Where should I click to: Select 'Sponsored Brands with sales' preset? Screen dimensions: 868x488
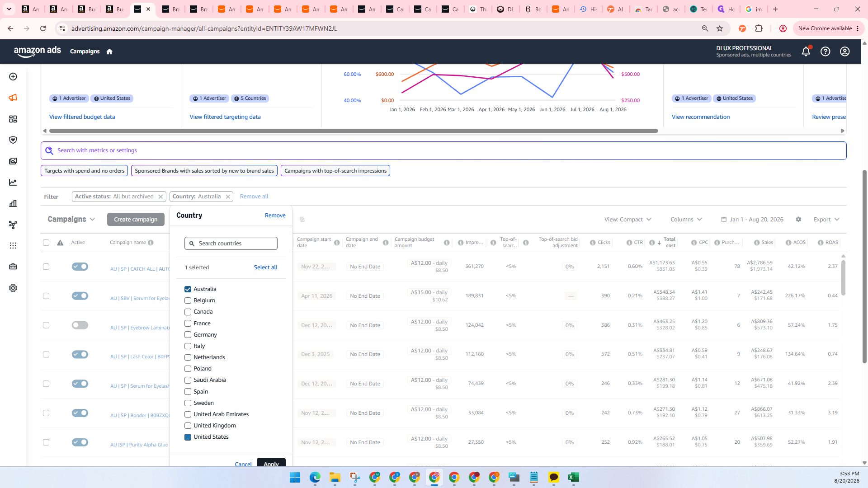tap(204, 171)
